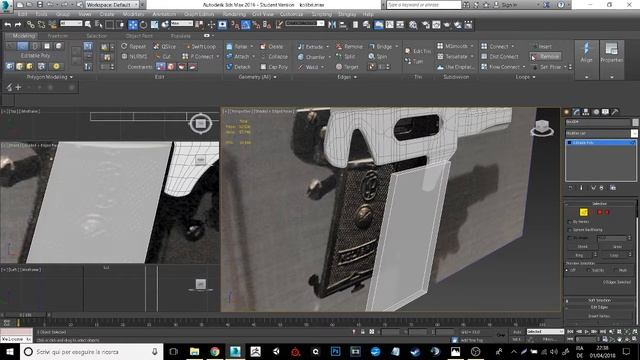Click the animation time slider
The image size is (640, 360).
[x=26, y=315]
